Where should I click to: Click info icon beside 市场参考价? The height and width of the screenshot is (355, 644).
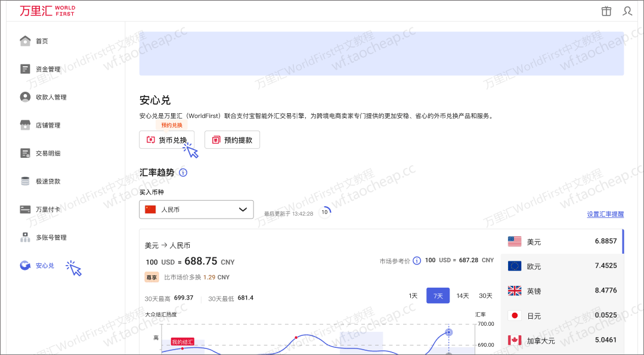pyautogui.click(x=417, y=261)
